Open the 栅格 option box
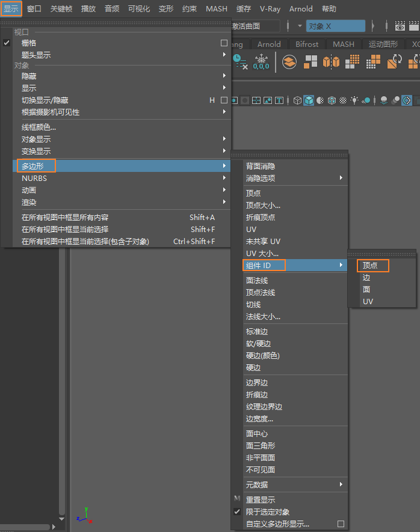The image size is (420, 532). (x=224, y=43)
